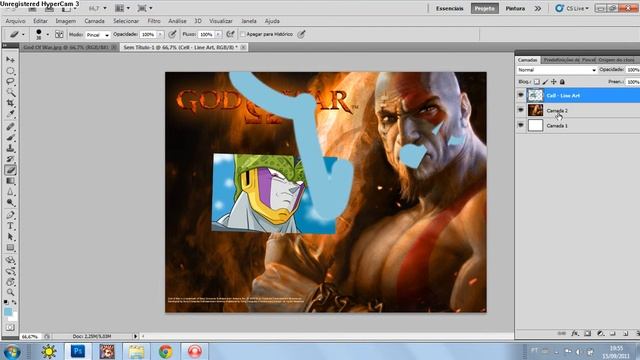Select the Gradient tool
The image size is (640, 360).
coord(10,181)
